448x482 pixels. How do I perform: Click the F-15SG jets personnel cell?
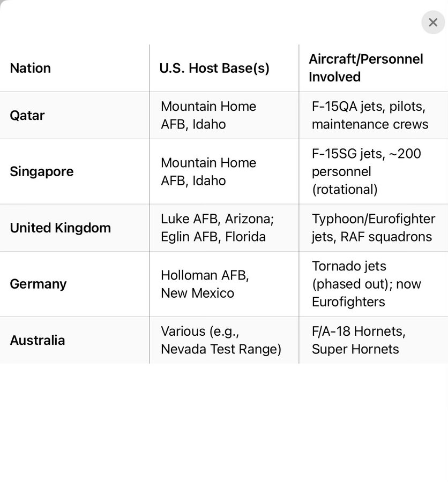tap(367, 171)
